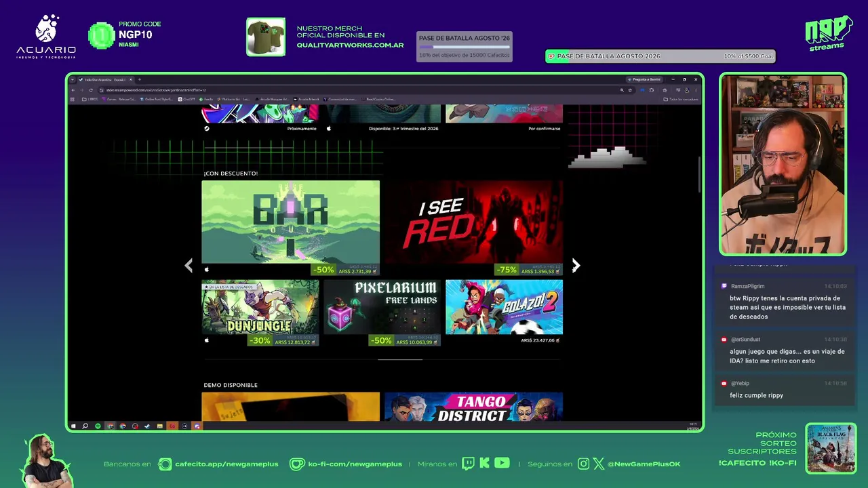
Task: Close the India Dev Argentina tab
Action: [131, 79]
